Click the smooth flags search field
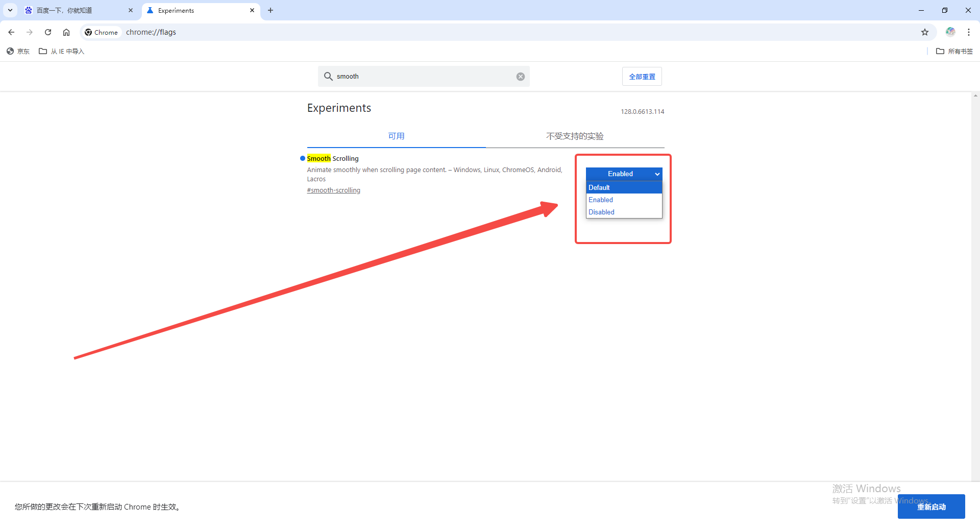This screenshot has height=531, width=980. click(424, 77)
